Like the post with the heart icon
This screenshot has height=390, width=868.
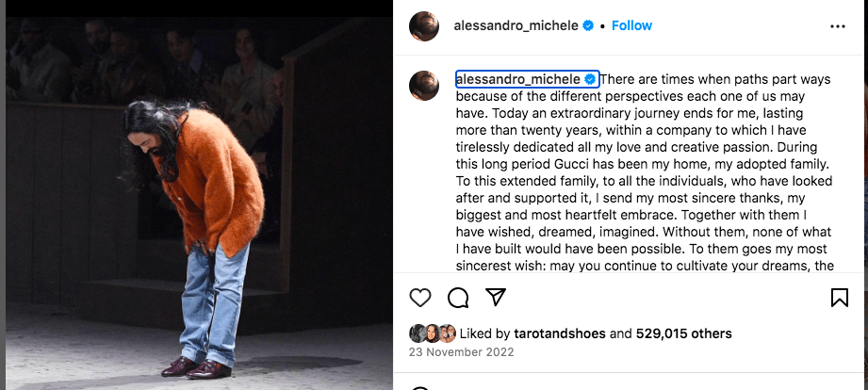coord(420,298)
